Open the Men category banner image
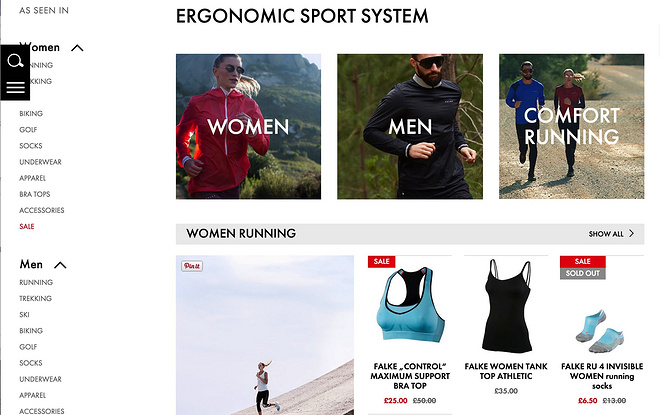Screen dimensions: 660x415 pyautogui.click(x=410, y=126)
